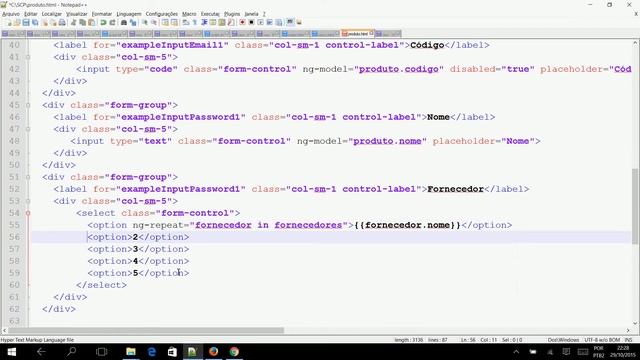Click the ? help menu item

264,14
